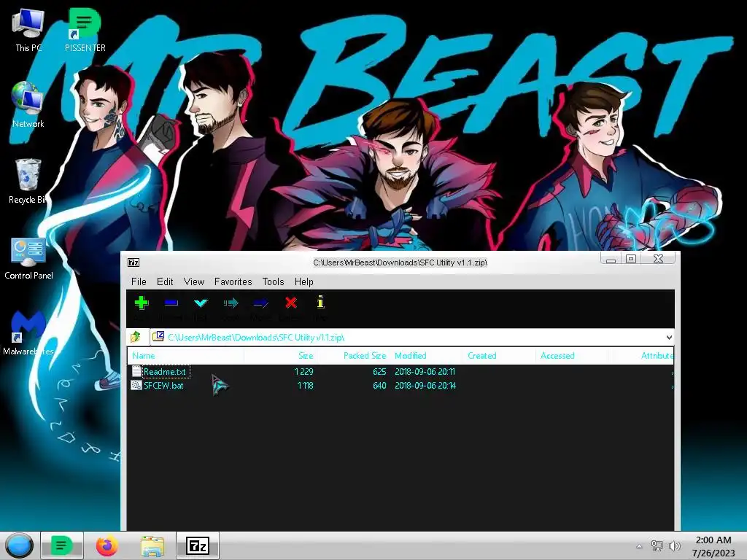
Task: Sort by the Created column header
Action: coord(500,356)
